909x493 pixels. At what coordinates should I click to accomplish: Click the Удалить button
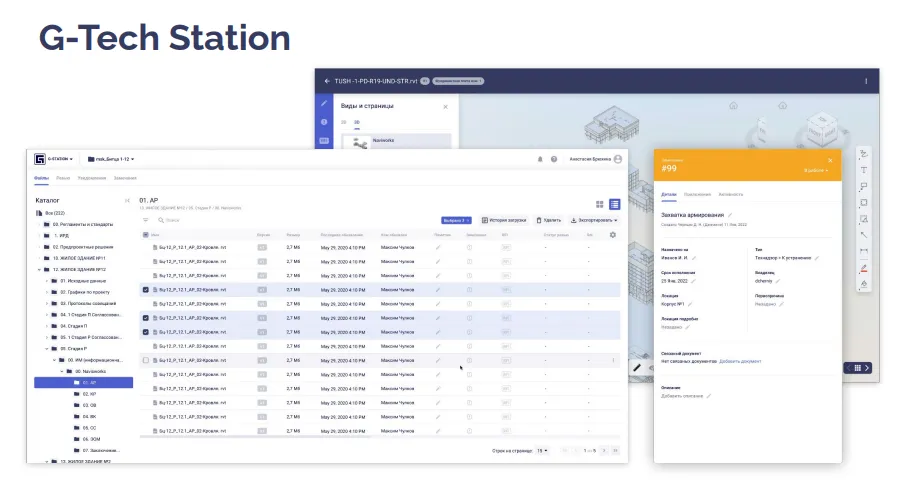pyautogui.click(x=549, y=220)
